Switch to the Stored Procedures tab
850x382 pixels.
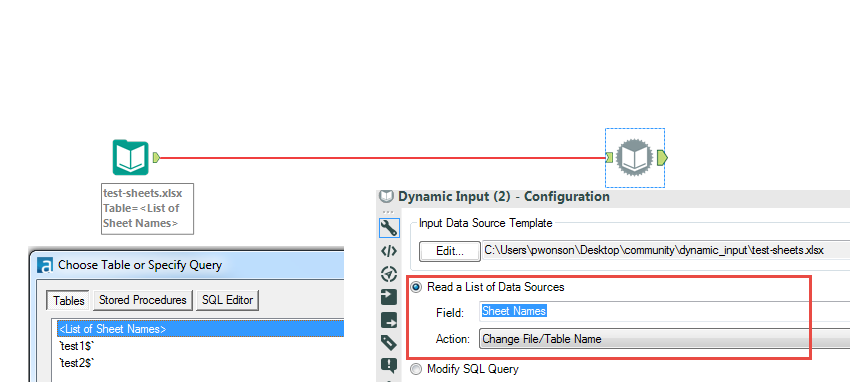tap(143, 300)
